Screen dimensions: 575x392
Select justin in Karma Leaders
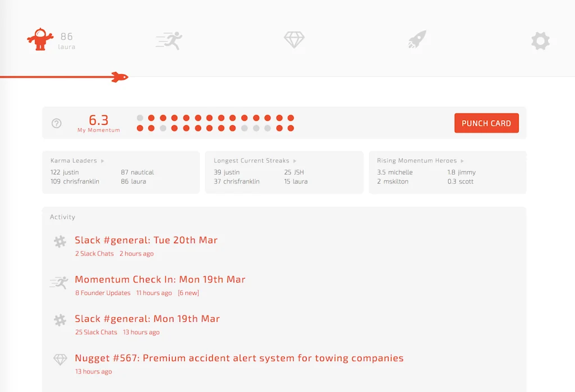coord(71,172)
